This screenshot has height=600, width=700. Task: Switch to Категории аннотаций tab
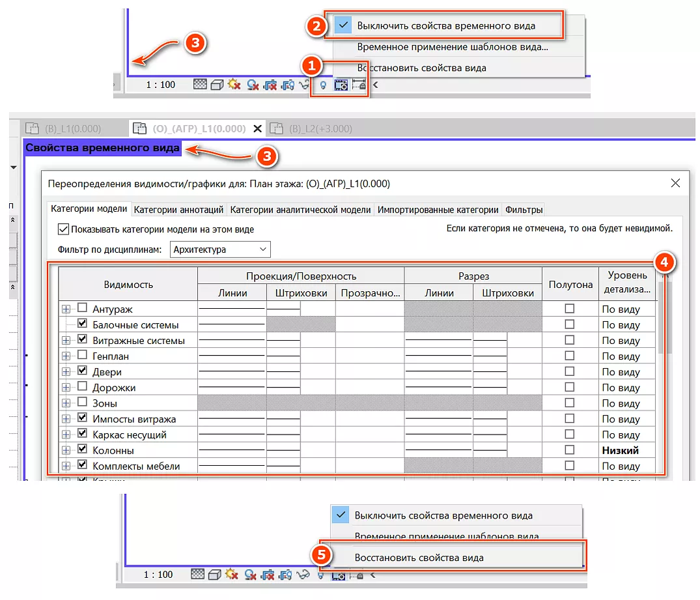(178, 210)
